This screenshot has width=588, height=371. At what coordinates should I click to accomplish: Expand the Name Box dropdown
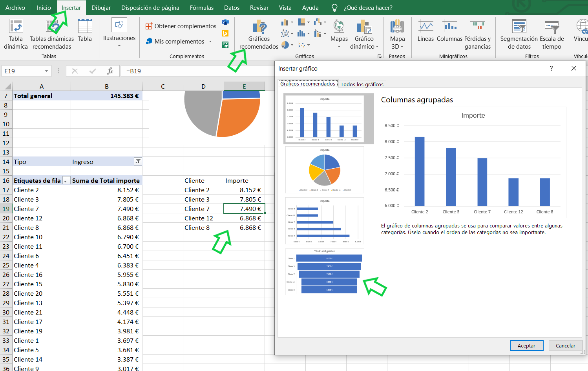(46, 71)
